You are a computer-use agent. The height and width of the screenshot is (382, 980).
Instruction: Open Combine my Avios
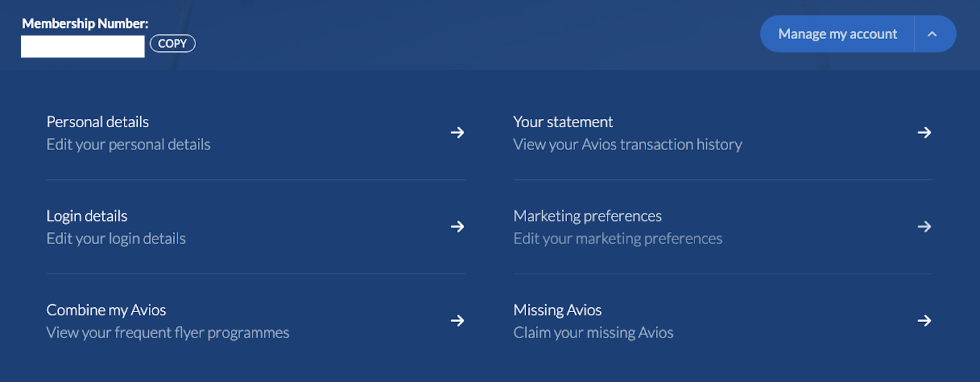tap(105, 310)
